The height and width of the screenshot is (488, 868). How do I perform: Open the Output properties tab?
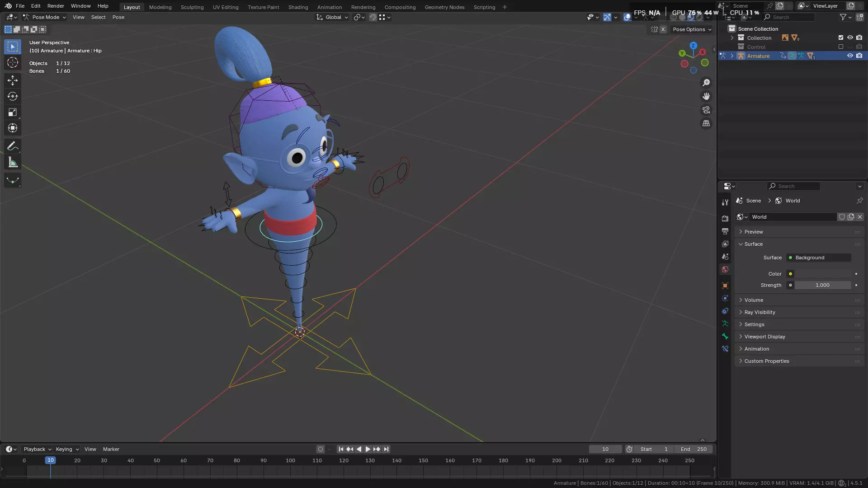tap(725, 231)
